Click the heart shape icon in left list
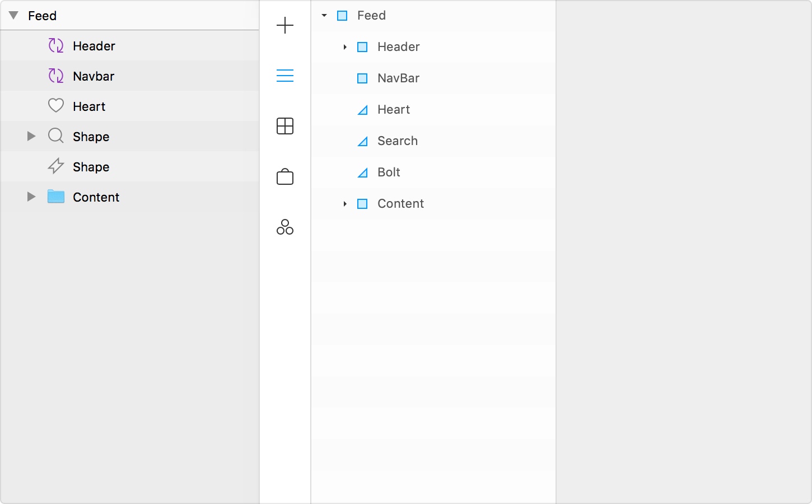 pyautogui.click(x=56, y=106)
